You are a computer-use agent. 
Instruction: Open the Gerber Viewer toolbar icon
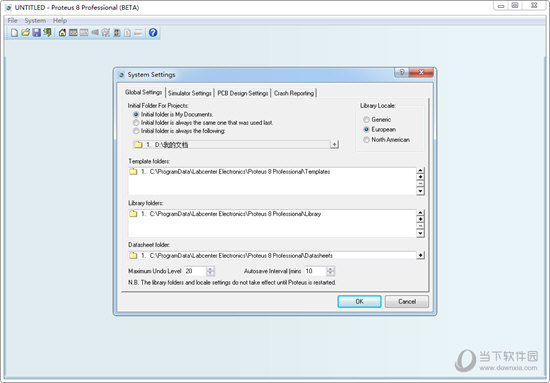[106, 33]
